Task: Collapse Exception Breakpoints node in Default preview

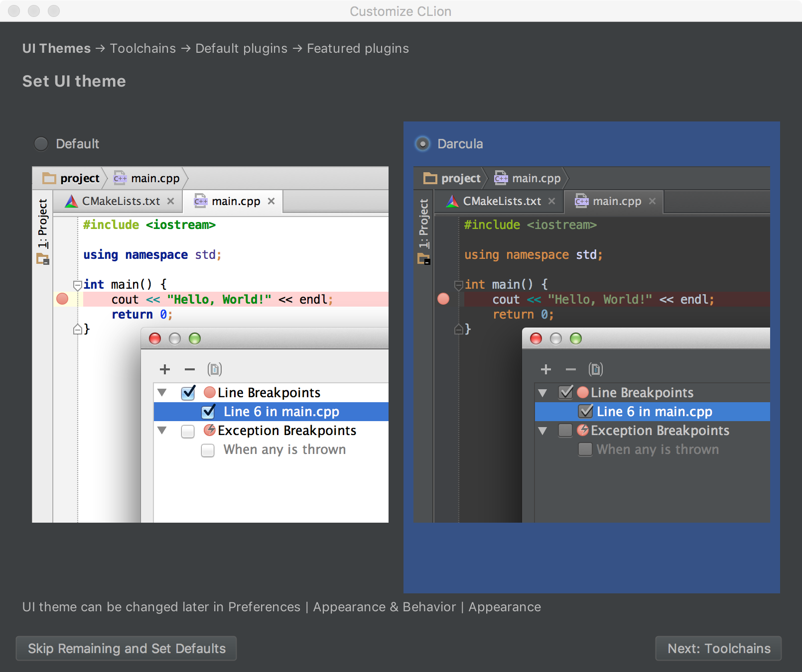Action: (x=162, y=430)
